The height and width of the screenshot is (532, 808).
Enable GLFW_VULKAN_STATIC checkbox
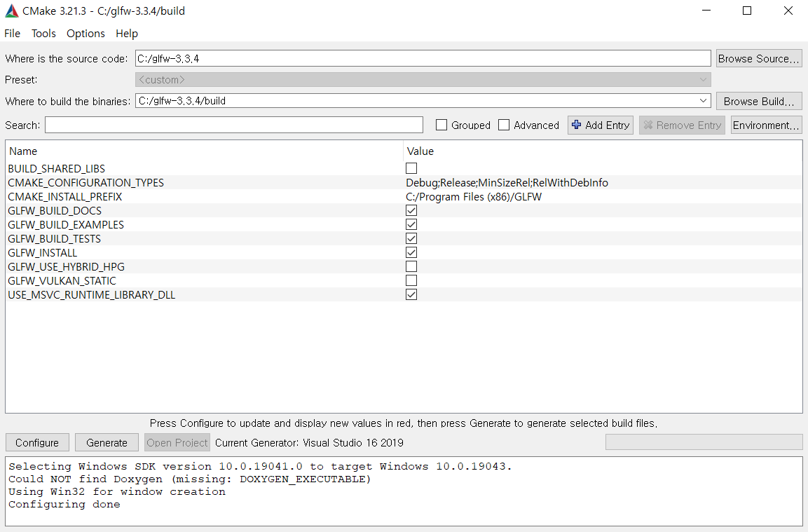click(x=411, y=280)
